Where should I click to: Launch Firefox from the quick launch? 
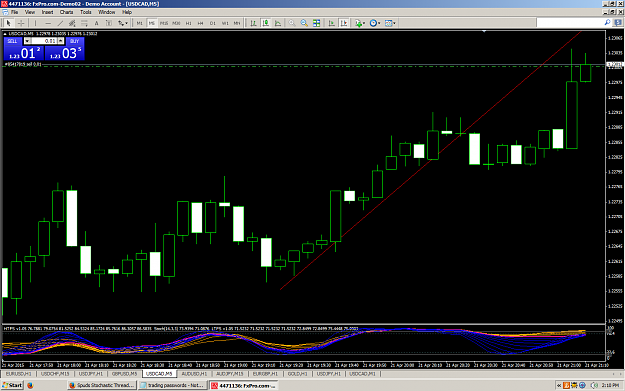30,385
